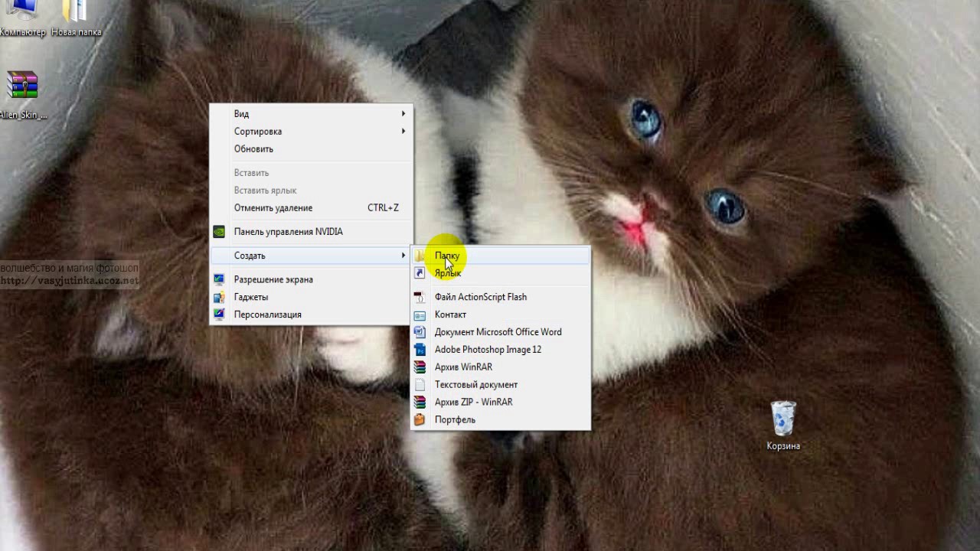Click the Flash ActionScript file icon
The width and height of the screenshot is (980, 551).
420,297
